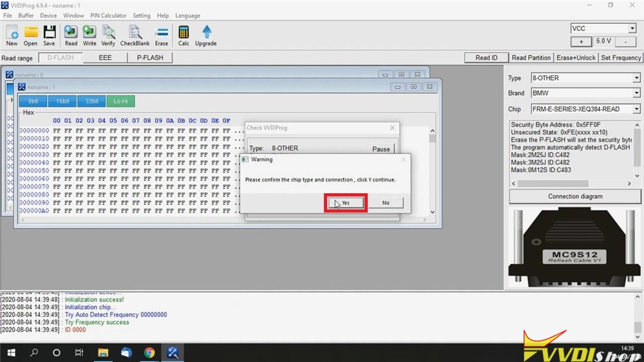The height and width of the screenshot is (362, 644).
Task: Click hex view vertical scrollbar down arrow
Action: (x=433, y=212)
